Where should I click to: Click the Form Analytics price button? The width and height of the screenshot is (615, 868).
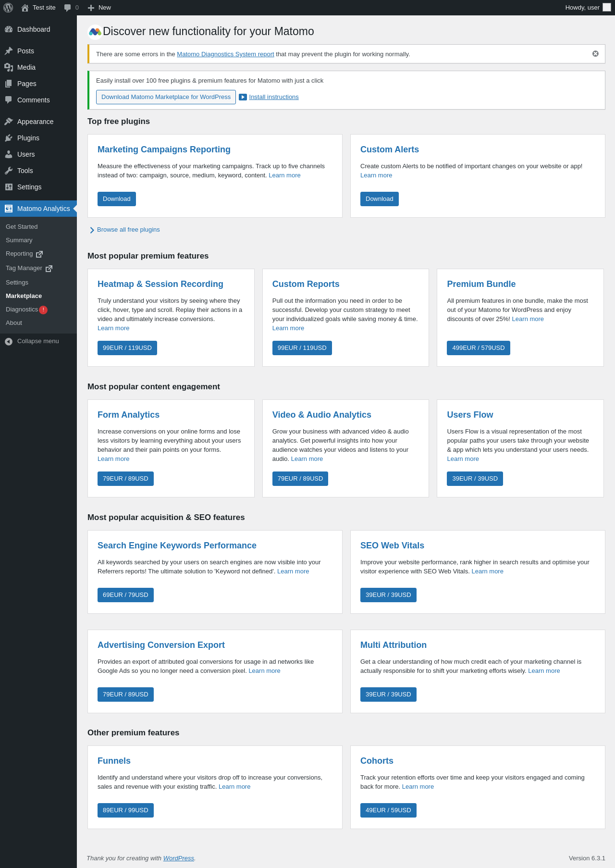pyautogui.click(x=125, y=479)
